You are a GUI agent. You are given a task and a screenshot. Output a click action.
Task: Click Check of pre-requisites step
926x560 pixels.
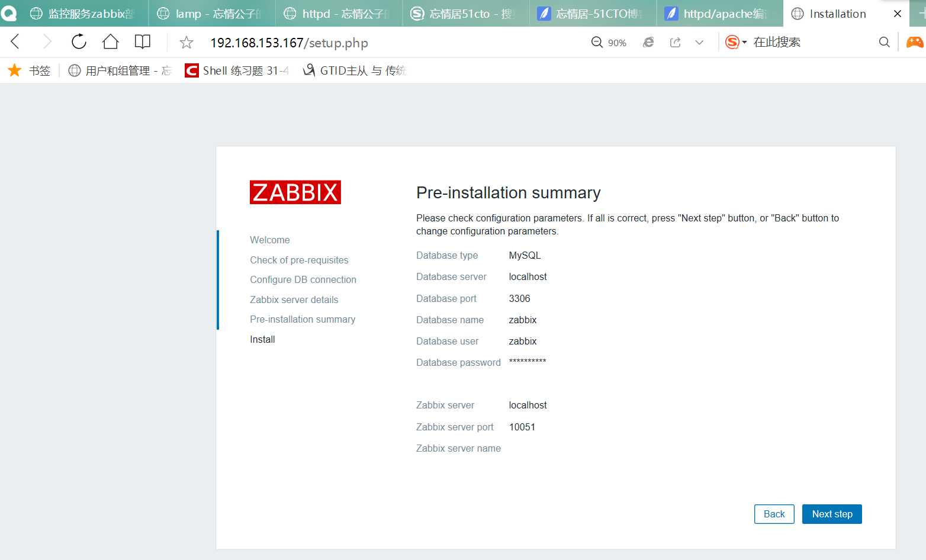pos(299,260)
